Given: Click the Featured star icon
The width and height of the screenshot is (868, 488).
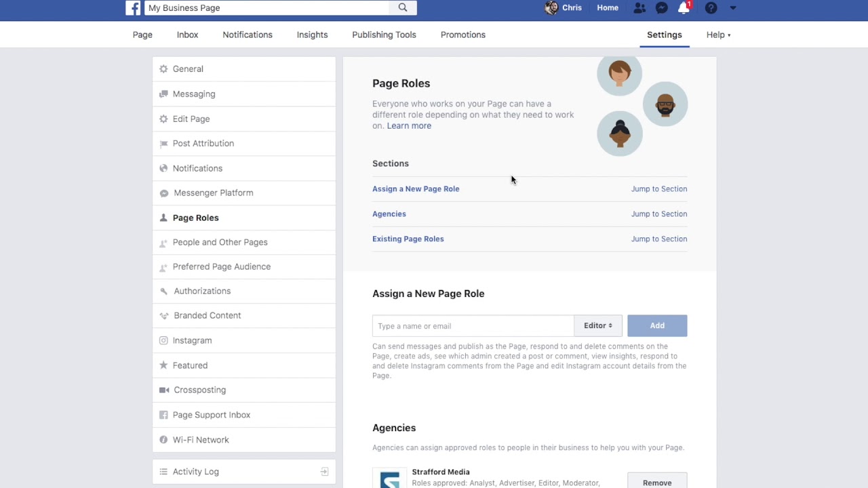Looking at the screenshot, I should [163, 365].
